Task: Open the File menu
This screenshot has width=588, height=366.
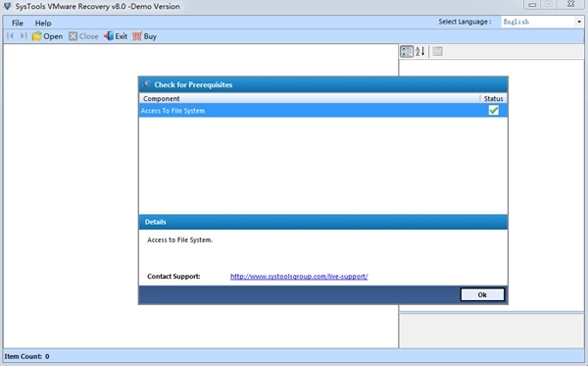Action: 18,23
